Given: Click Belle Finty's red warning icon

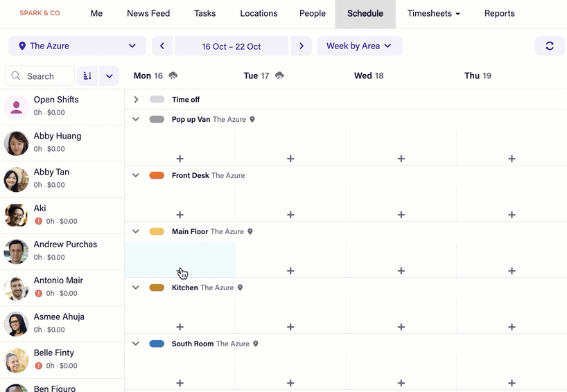Looking at the screenshot, I should (x=38, y=366).
